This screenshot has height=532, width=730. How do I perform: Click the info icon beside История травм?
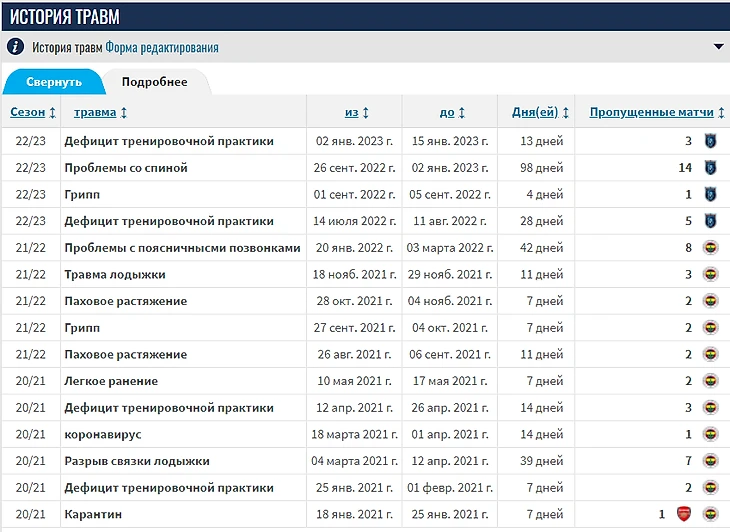[15, 47]
